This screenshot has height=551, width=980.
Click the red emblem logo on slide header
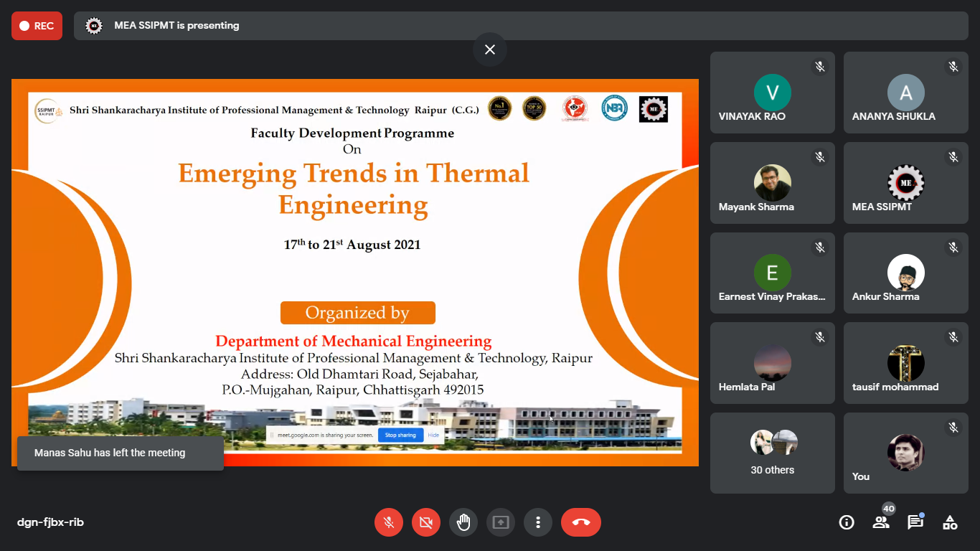(575, 109)
